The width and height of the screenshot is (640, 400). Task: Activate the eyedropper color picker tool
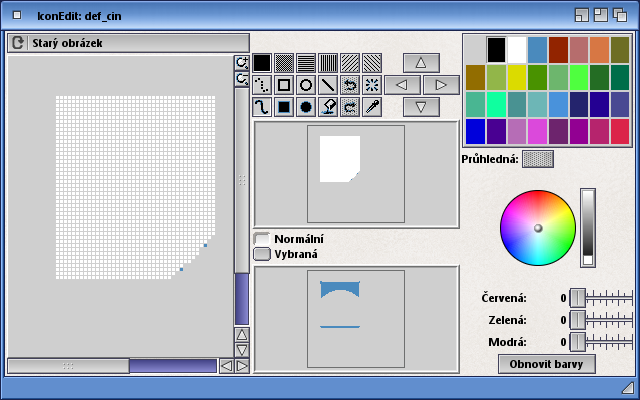click(371, 107)
